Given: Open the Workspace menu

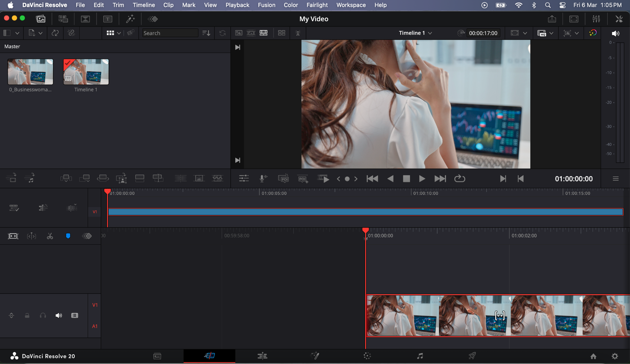Looking at the screenshot, I should 351,5.
